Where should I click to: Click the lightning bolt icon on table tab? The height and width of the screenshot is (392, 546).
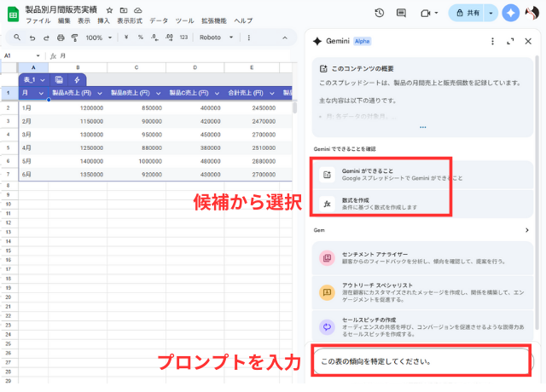(x=77, y=80)
